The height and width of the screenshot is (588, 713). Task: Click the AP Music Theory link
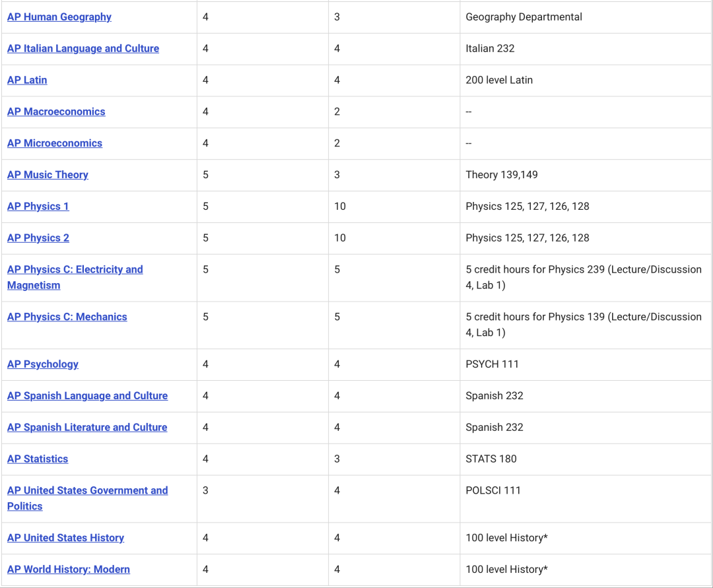(48, 175)
